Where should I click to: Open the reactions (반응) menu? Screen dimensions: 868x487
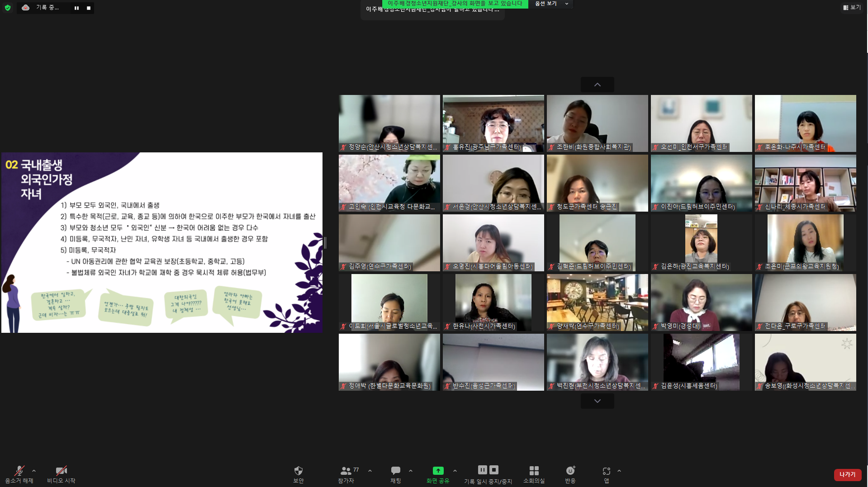point(570,471)
